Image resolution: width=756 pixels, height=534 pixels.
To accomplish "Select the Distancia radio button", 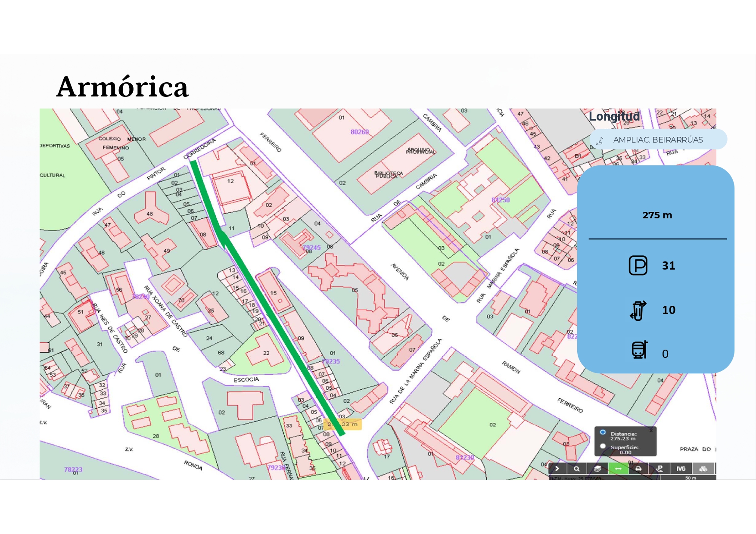I will [x=603, y=432].
